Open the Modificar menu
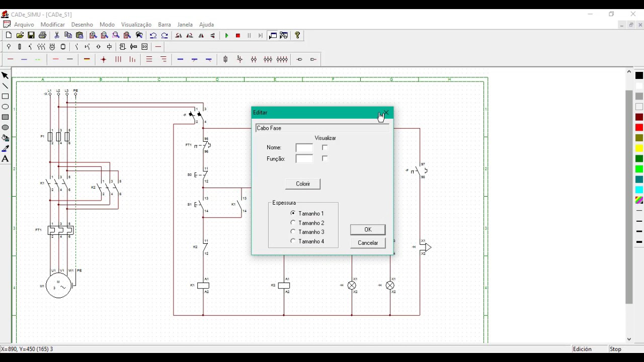This screenshot has width=644, height=362. click(x=53, y=25)
